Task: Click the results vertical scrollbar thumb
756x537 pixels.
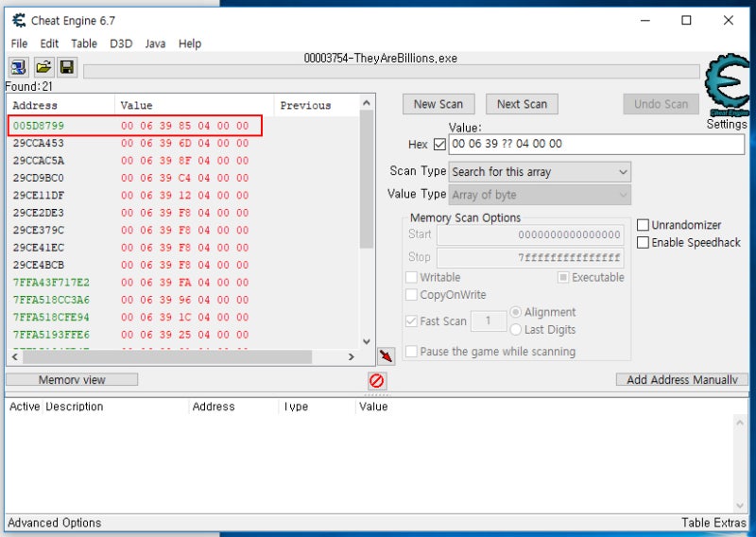Action: 367,179
